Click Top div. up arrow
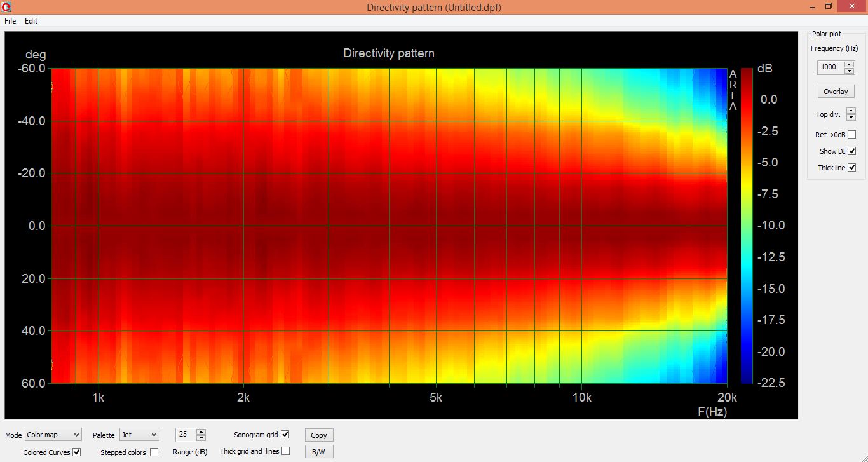The width and height of the screenshot is (868, 462). coord(851,111)
